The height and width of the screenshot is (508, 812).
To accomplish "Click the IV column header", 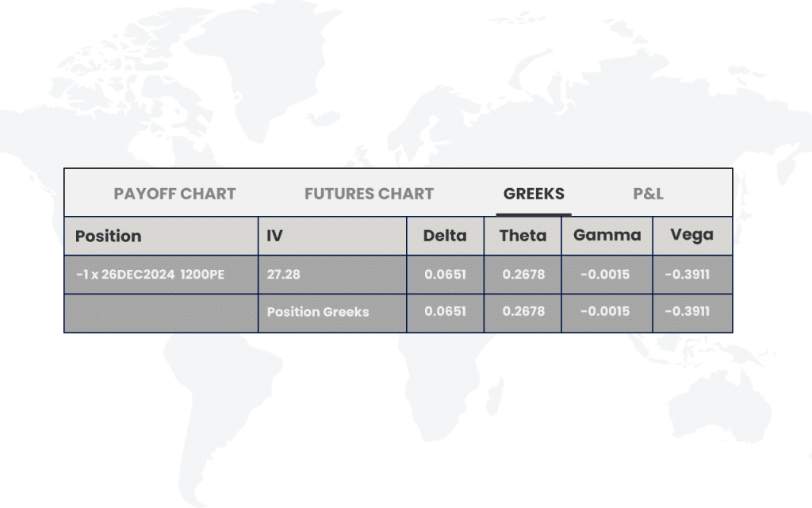I will (x=274, y=236).
